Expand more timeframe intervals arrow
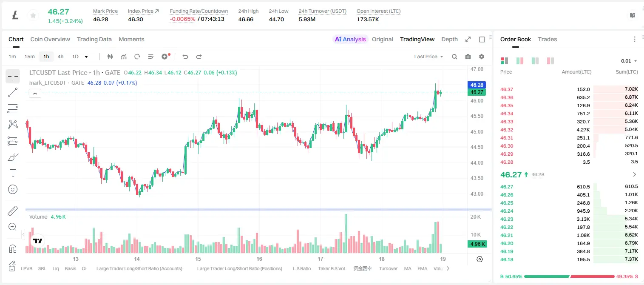Image resolution: width=644 pixels, height=285 pixels. pos(86,57)
